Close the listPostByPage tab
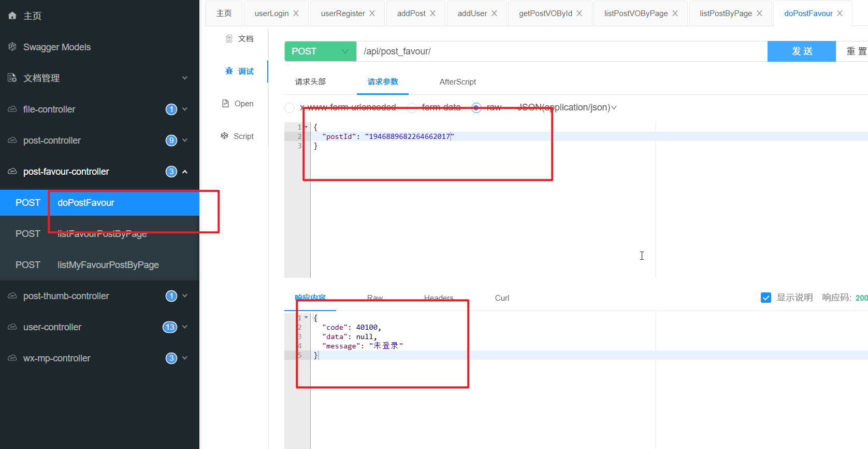 point(759,13)
